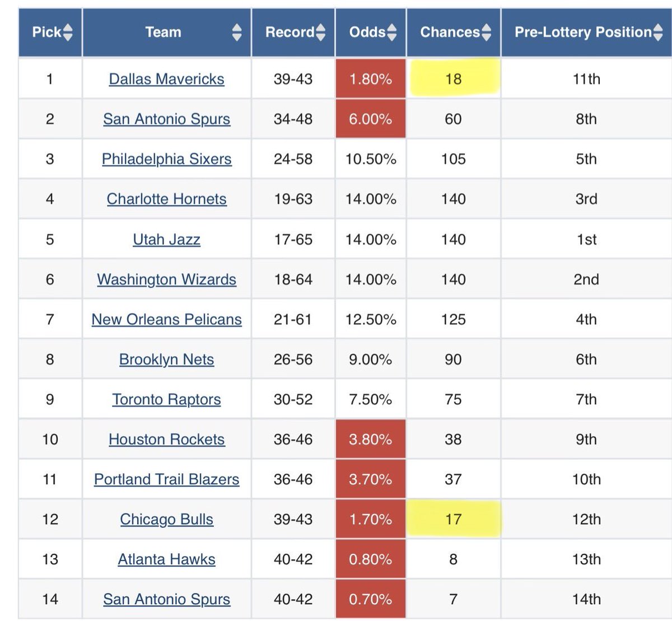The image size is (672, 621).
Task: Select the red 6.00% odds cell
Action: [x=371, y=119]
